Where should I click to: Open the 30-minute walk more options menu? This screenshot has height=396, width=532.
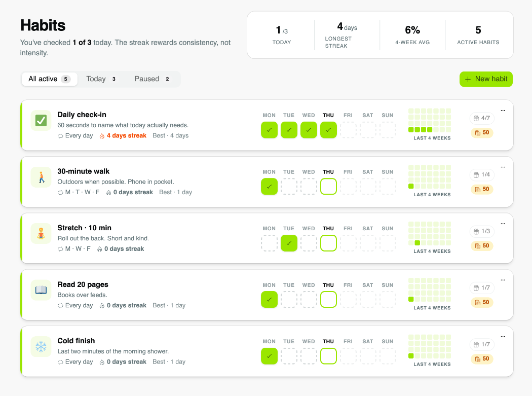click(x=503, y=167)
